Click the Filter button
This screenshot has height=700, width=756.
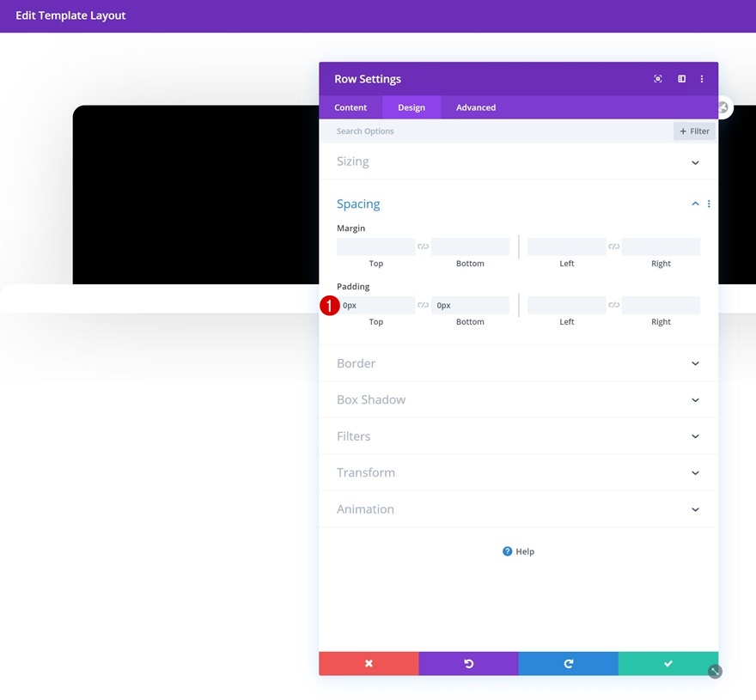[694, 131]
